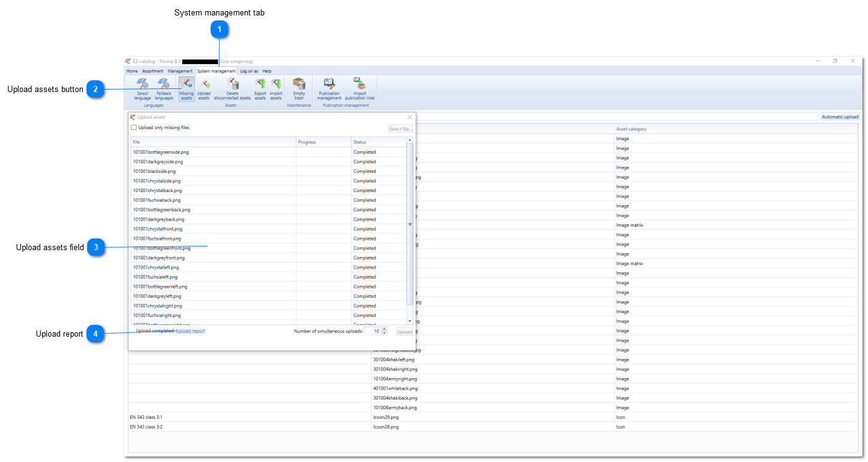Open the Help menu

click(x=267, y=71)
